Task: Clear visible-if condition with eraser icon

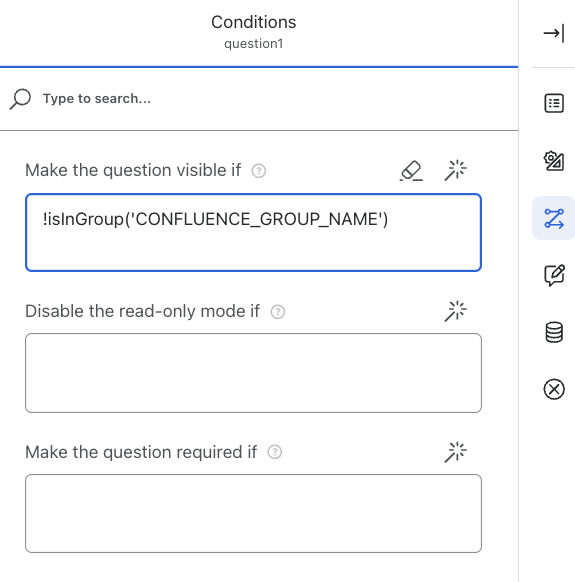Action: click(x=411, y=170)
